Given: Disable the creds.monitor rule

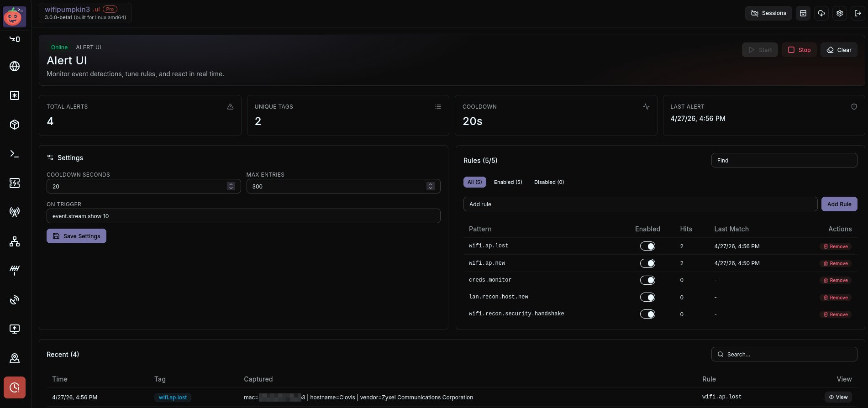Looking at the screenshot, I should [647, 280].
